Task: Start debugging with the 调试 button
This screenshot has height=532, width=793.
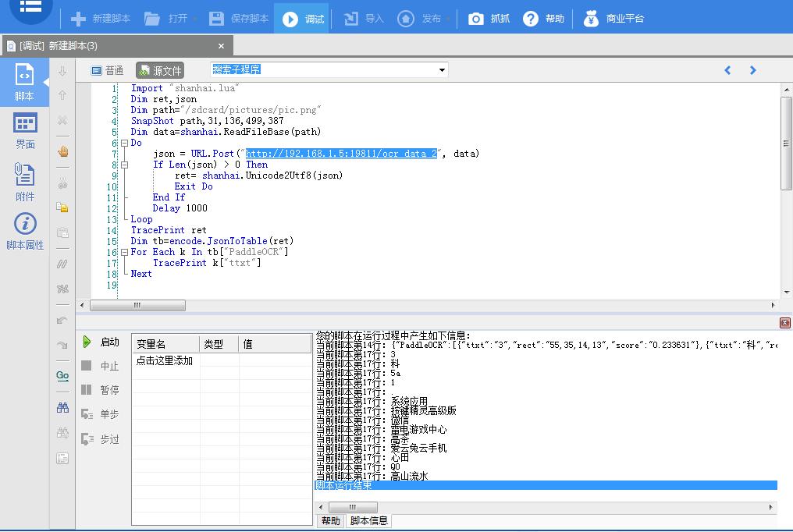Action: click(x=303, y=19)
